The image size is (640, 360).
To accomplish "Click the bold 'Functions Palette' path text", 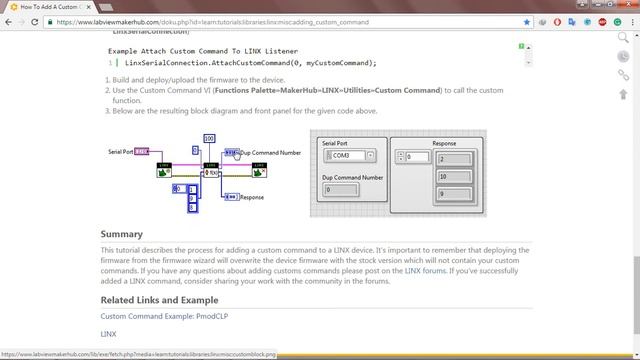I will coord(327,90).
